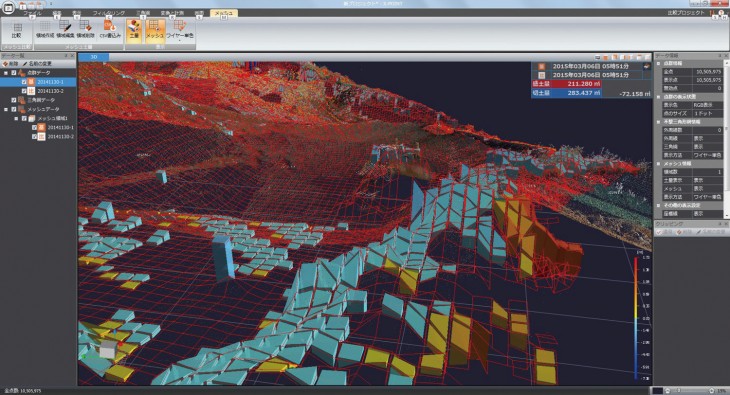Switch to the 3D view tab

[94, 57]
